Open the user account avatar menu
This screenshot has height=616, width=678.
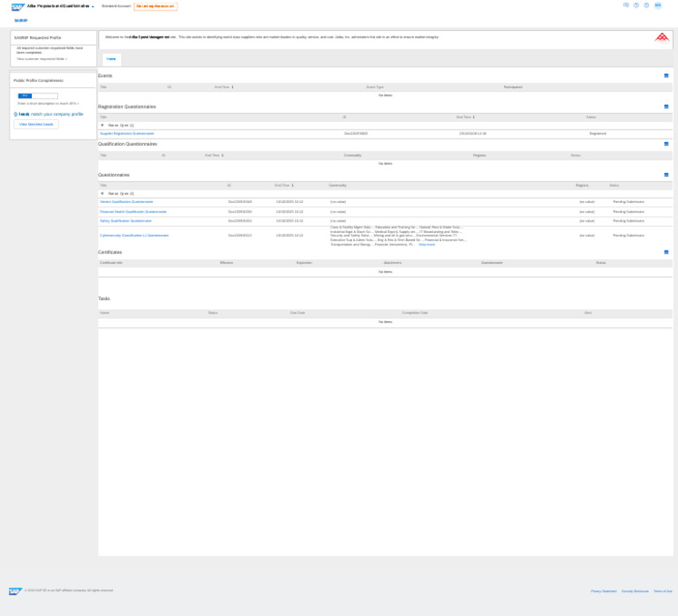pos(658,5)
